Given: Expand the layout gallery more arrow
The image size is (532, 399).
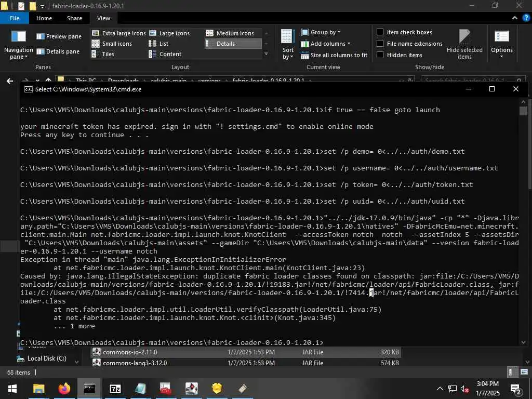Looking at the screenshot, I should 267,54.
